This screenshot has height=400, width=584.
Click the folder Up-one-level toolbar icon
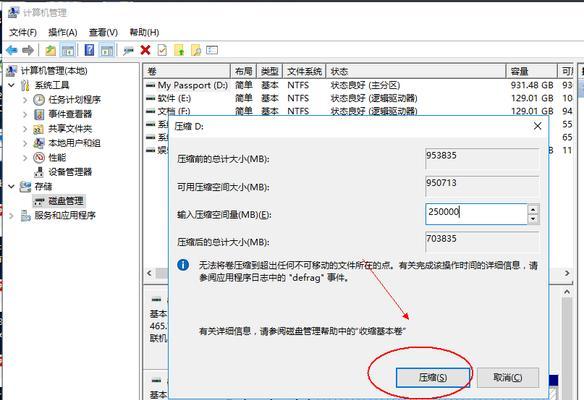tap(50, 50)
